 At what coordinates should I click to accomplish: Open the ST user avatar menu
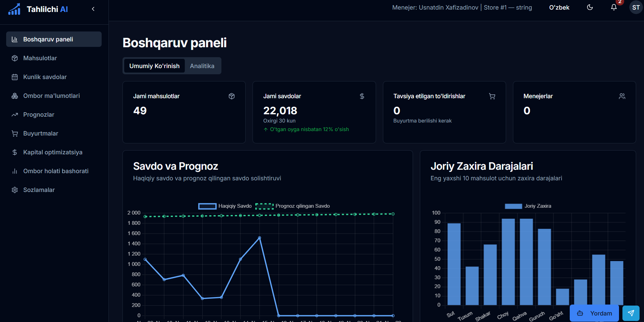click(x=636, y=8)
